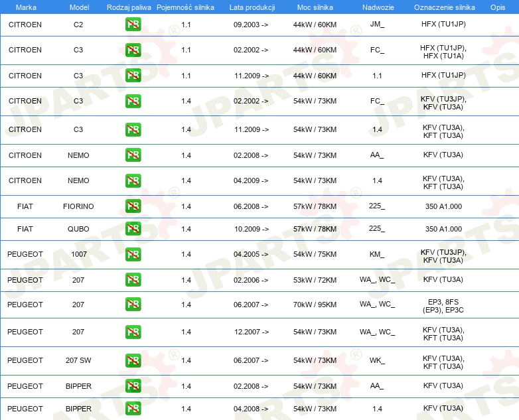
Task: Click CITROEN brand cell in C2 row
Action: point(25,25)
